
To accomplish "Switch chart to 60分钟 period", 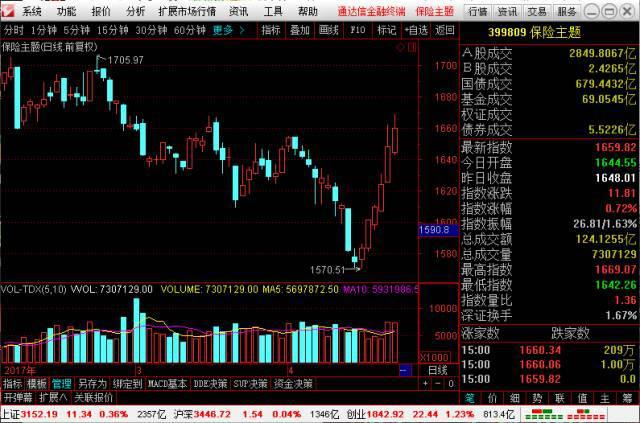I will click(190, 30).
